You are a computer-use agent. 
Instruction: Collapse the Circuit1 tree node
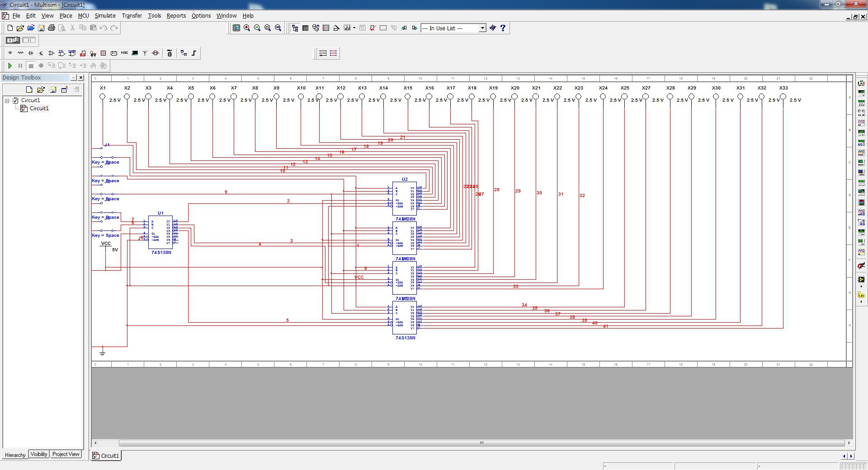[x=7, y=100]
